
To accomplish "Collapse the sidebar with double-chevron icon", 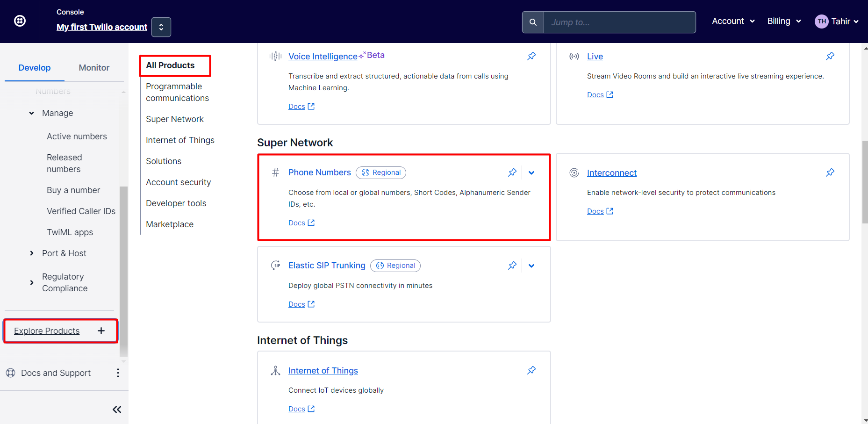I will (x=117, y=410).
